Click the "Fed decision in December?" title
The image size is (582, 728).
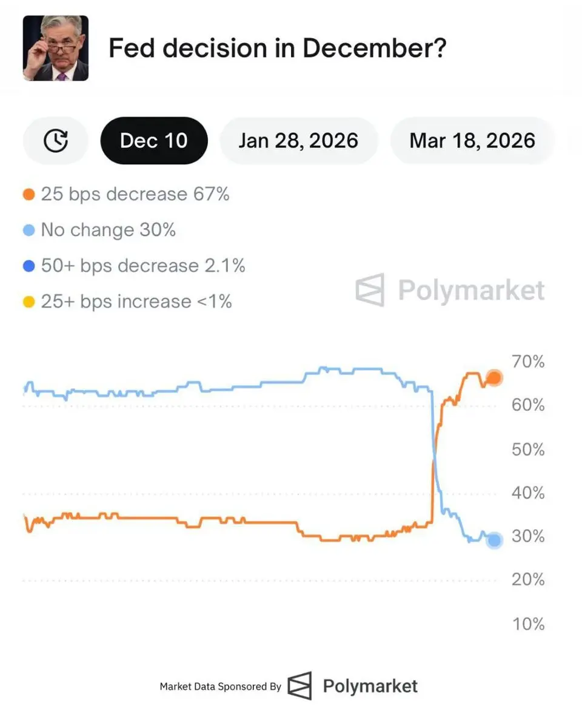277,48
